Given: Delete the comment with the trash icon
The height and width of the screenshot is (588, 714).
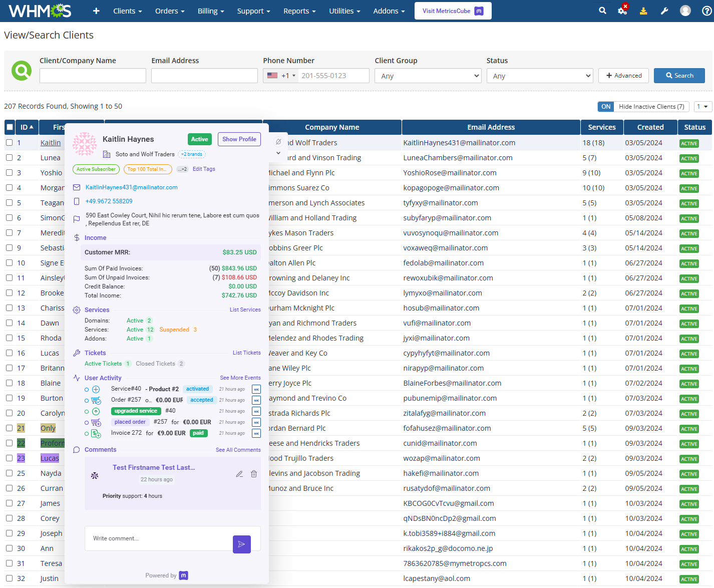Looking at the screenshot, I should coord(254,474).
